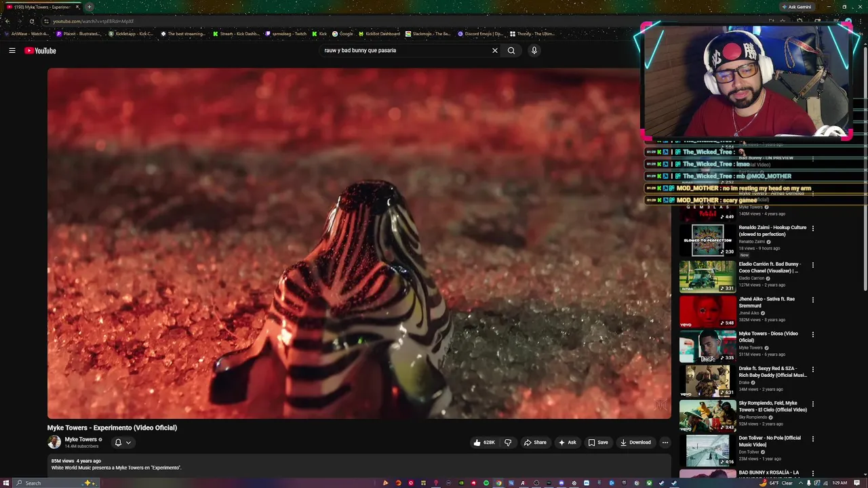Select the Myke Towers Experimento browser tab

(43, 7)
